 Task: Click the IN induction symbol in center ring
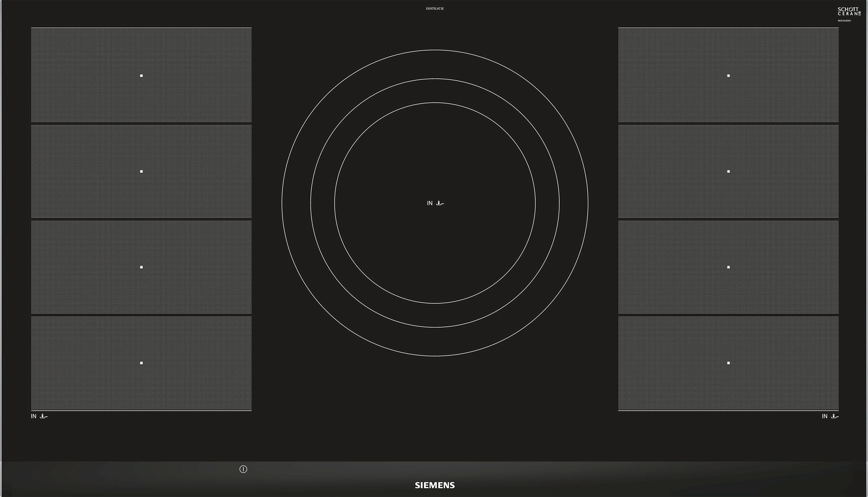tap(430, 203)
